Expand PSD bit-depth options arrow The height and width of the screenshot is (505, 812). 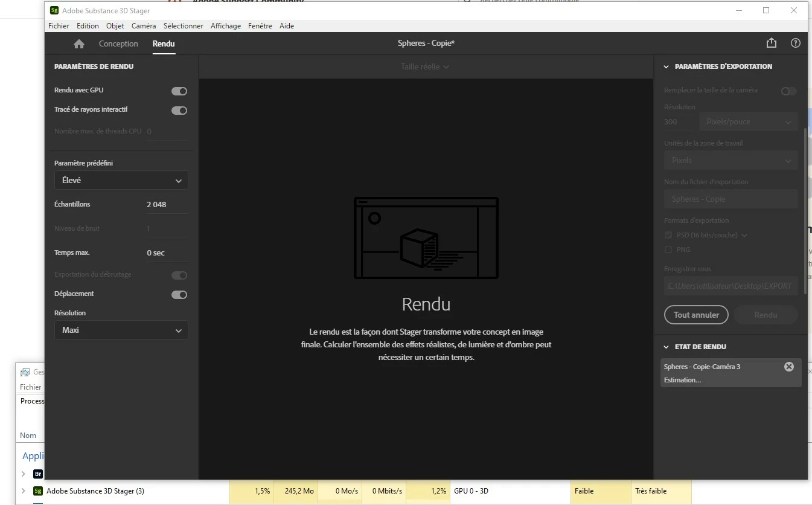pos(744,236)
